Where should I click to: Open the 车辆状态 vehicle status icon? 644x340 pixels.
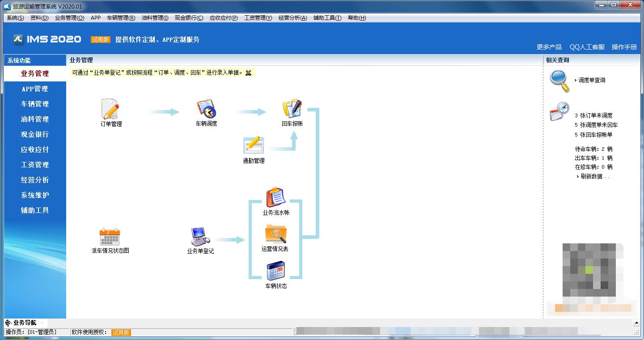[276, 271]
